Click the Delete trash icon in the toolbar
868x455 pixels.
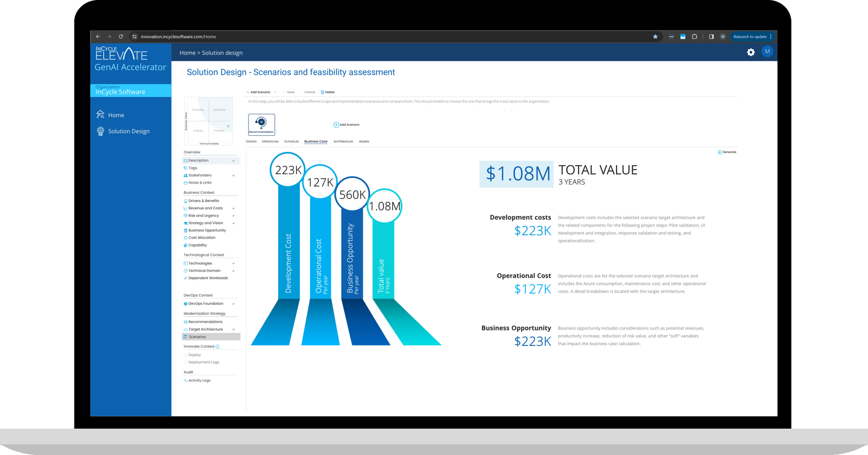pyautogui.click(x=323, y=92)
